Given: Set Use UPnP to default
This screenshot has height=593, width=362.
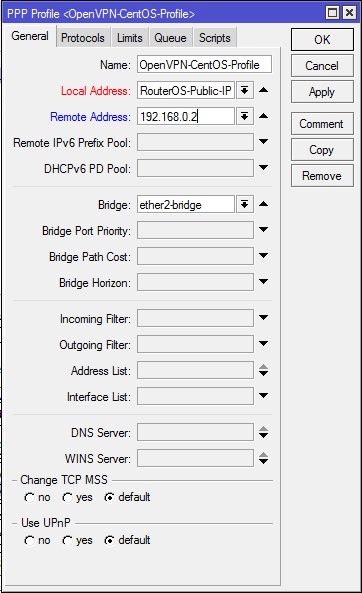Looking at the screenshot, I should click(109, 540).
